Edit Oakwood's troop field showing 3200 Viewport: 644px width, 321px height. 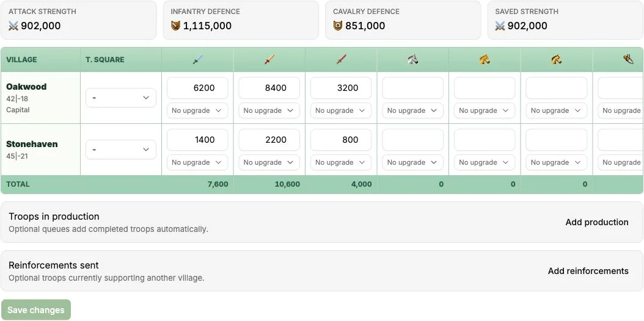pos(341,88)
